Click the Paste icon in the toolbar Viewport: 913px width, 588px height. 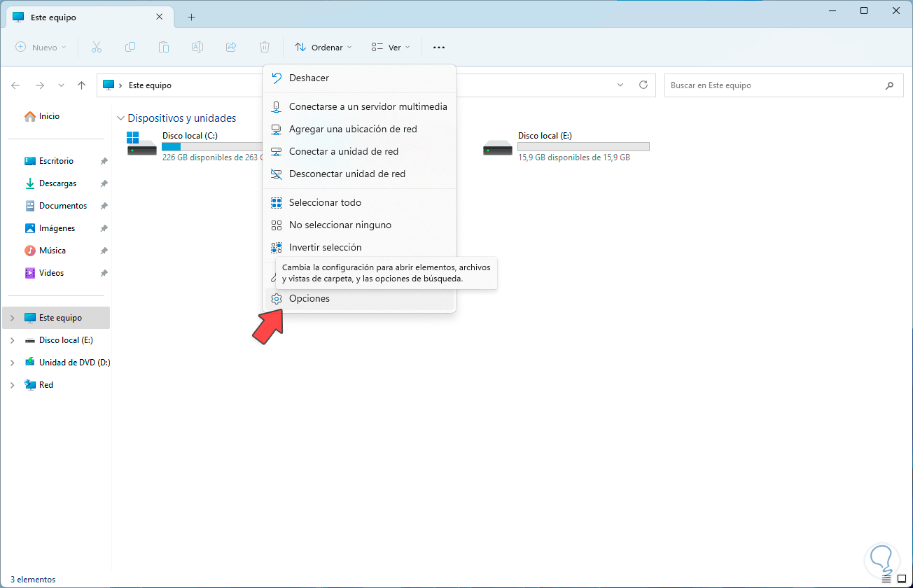pos(164,47)
